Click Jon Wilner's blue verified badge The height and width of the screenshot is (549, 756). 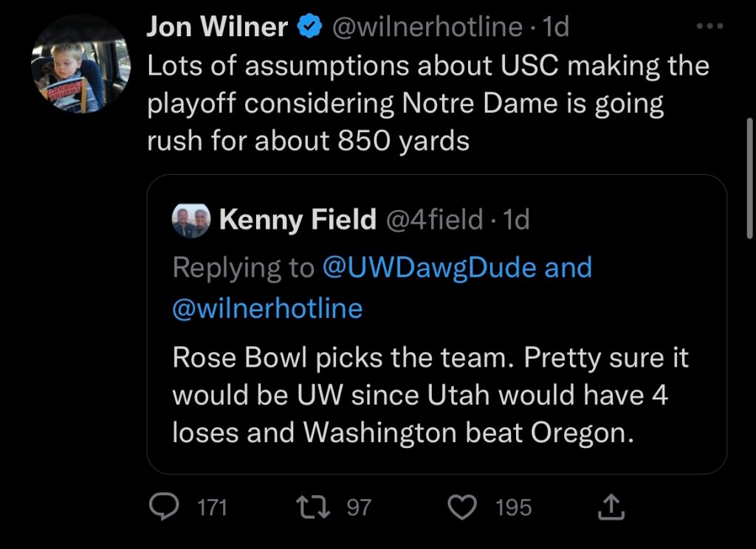coord(309,27)
